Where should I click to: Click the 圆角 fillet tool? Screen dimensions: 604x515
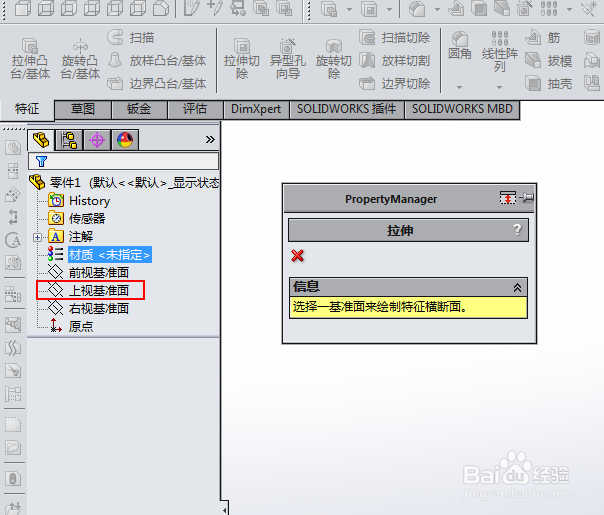460,46
